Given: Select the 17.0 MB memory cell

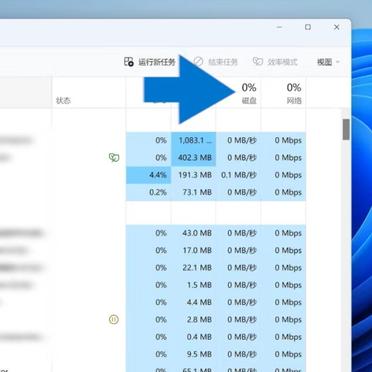Looking at the screenshot, I should point(193,250).
